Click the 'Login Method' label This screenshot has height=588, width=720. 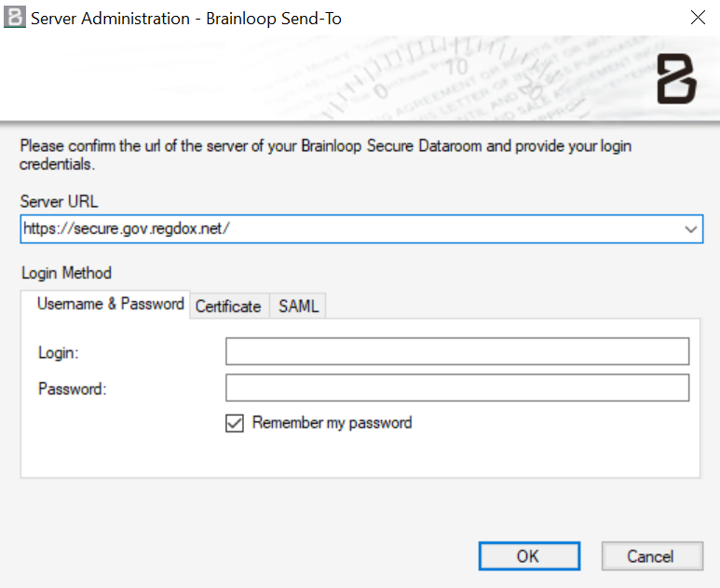66,273
